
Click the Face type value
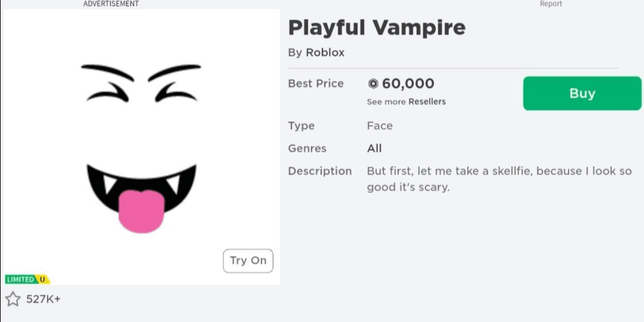coord(380,126)
